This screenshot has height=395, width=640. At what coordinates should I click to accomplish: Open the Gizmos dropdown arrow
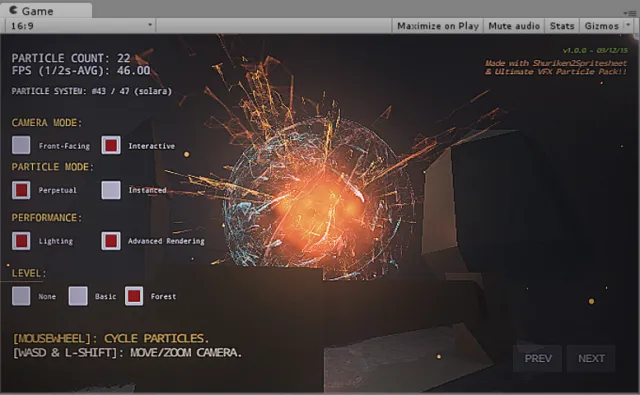pos(629,25)
